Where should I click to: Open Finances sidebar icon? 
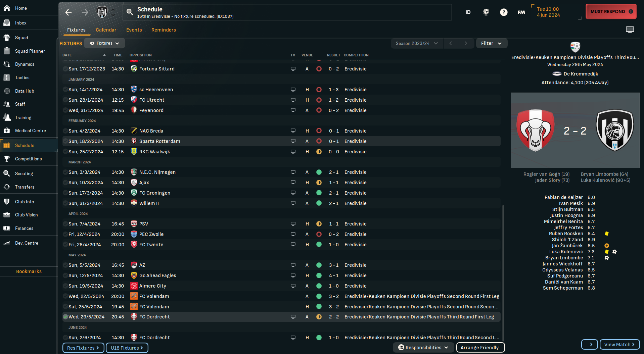pos(7,228)
